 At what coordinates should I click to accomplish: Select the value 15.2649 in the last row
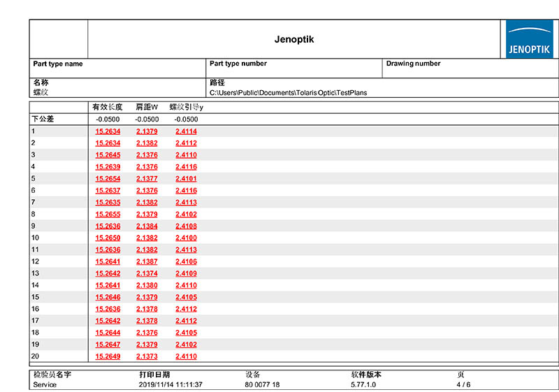click(x=108, y=357)
